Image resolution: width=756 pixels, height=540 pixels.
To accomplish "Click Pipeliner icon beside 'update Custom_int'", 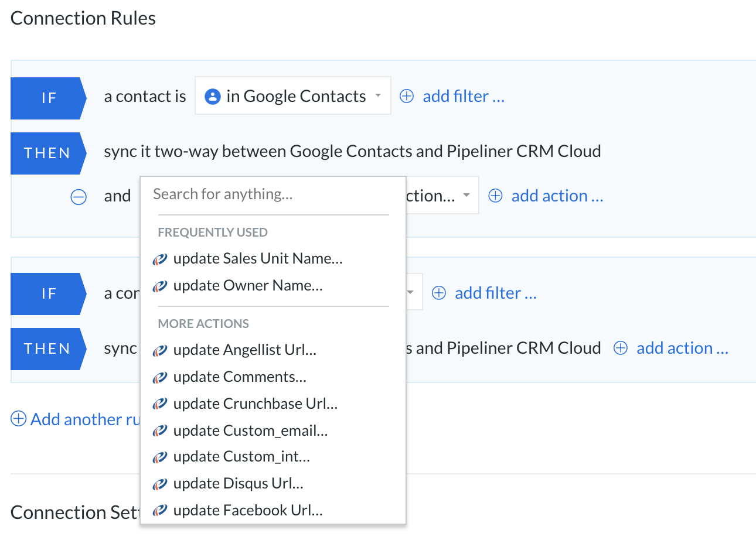I will point(160,457).
